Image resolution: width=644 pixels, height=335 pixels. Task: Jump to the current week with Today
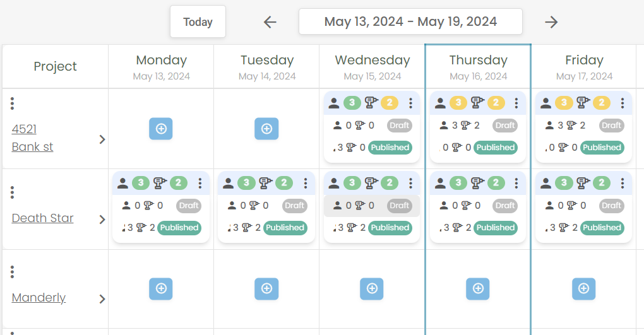pyautogui.click(x=198, y=21)
